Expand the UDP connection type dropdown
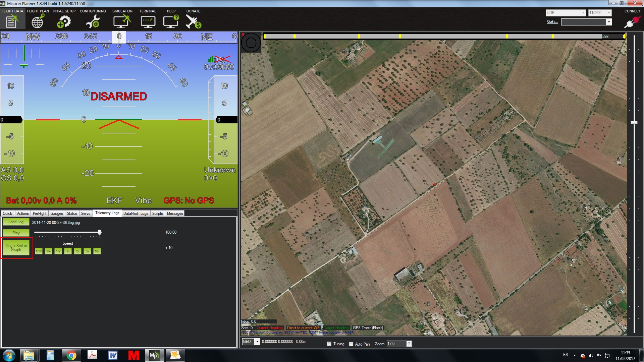Image resolution: width=644 pixels, height=362 pixels. click(583, 13)
